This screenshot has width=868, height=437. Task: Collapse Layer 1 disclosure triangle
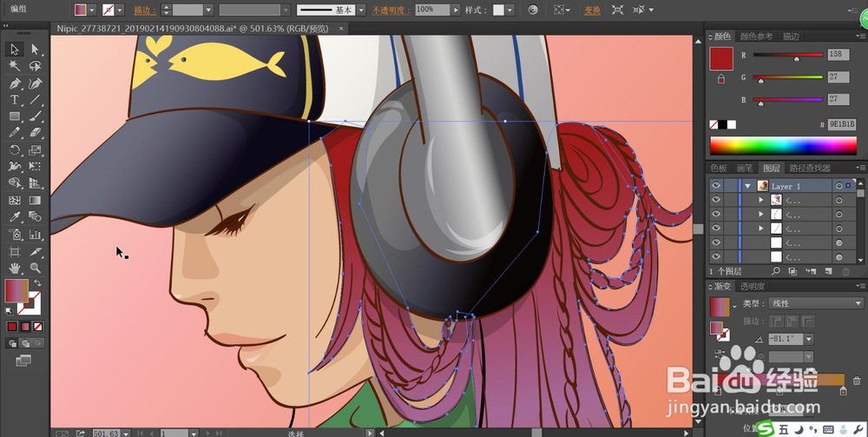(748, 186)
